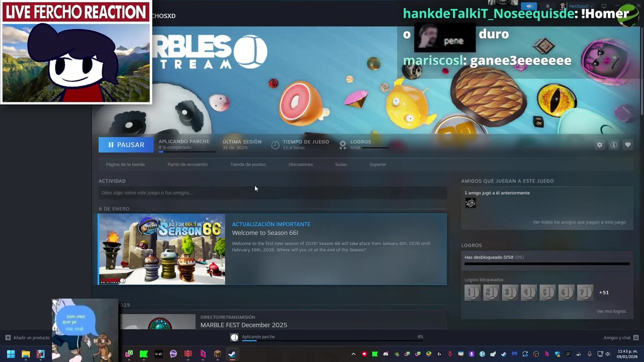This screenshot has width=644, height=362.
Task: Open Discord tray icon
Action: point(386,354)
